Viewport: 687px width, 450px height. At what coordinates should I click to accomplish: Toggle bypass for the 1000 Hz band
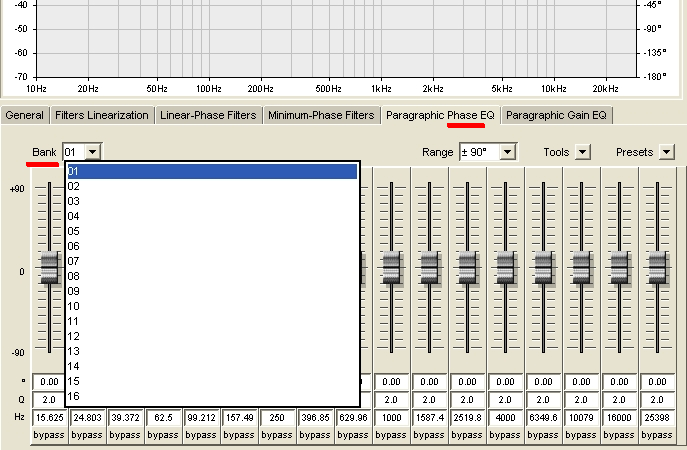tap(391, 435)
